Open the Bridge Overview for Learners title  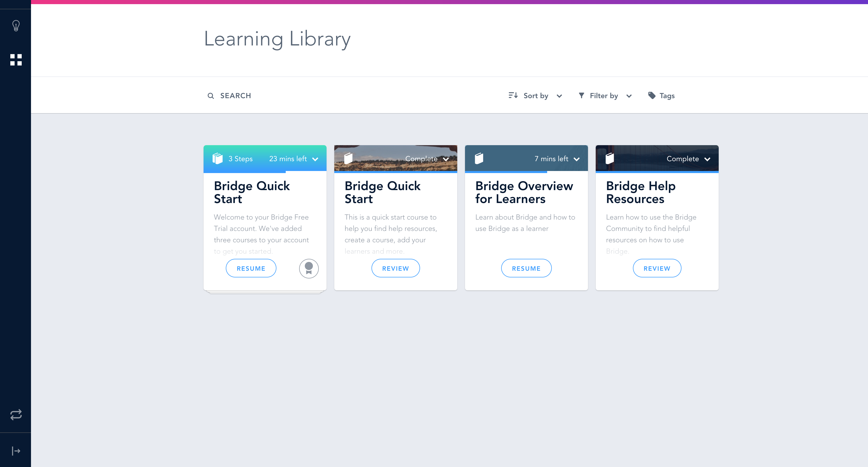pos(524,192)
